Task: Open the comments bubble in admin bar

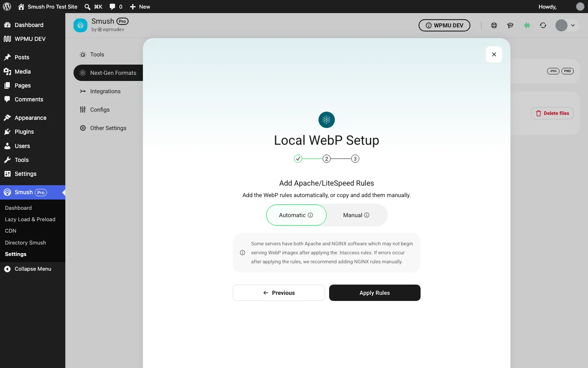Action: [x=116, y=7]
